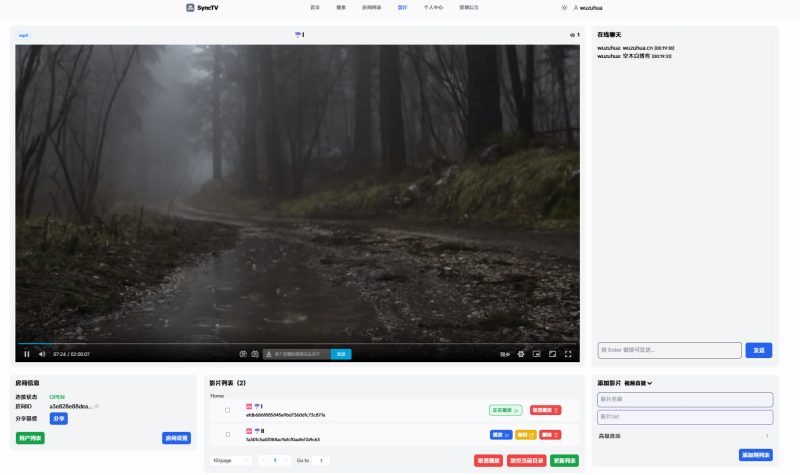The image size is (800, 475).
Task: Open the 个人中心 personal center menu item
Action: (x=433, y=8)
